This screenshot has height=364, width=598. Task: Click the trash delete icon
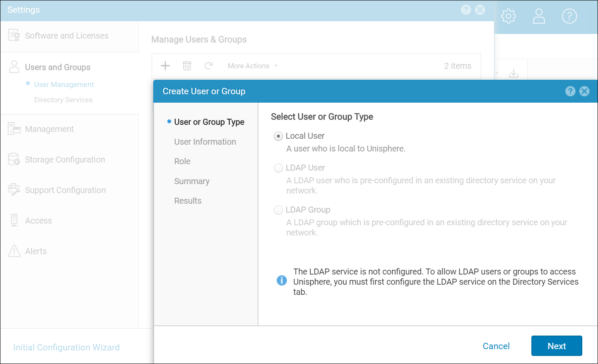[x=187, y=66]
